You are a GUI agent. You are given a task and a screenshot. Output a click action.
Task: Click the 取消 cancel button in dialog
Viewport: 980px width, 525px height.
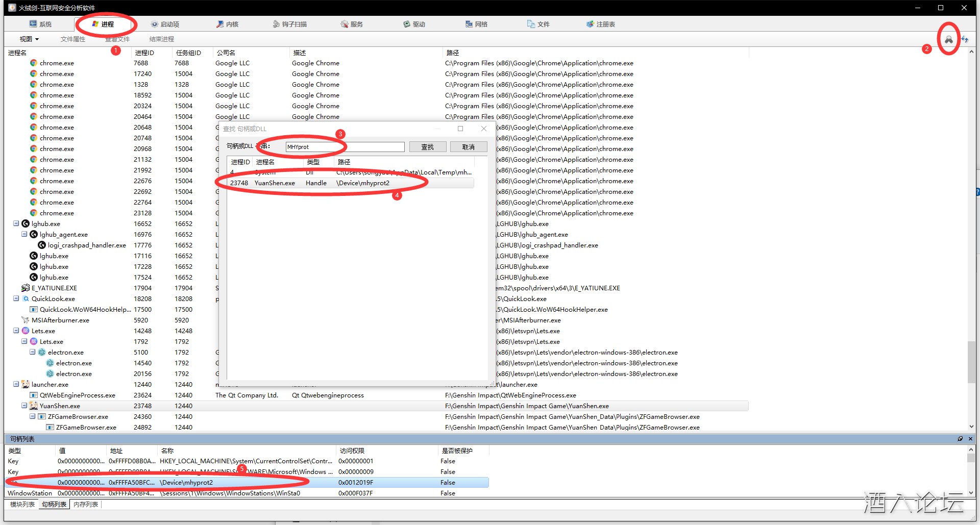point(469,147)
